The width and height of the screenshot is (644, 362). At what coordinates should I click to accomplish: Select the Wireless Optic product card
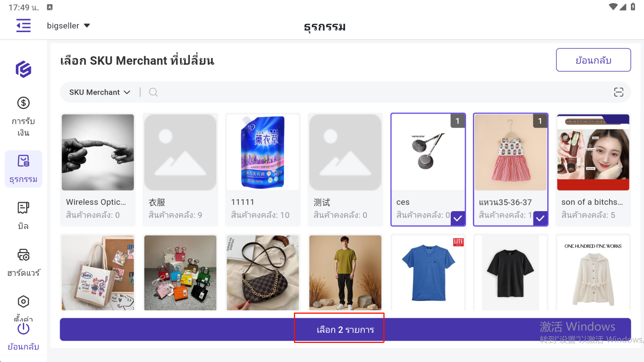click(98, 169)
